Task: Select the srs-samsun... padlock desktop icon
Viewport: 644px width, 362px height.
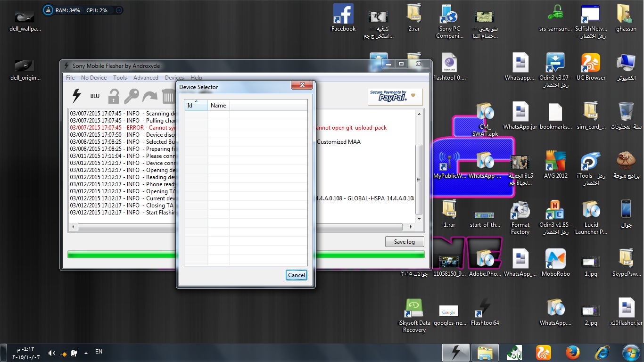Action: 555,18
